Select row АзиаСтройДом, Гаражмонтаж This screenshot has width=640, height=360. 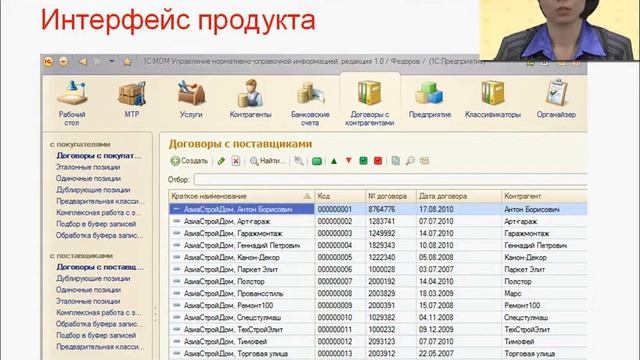click(378, 233)
